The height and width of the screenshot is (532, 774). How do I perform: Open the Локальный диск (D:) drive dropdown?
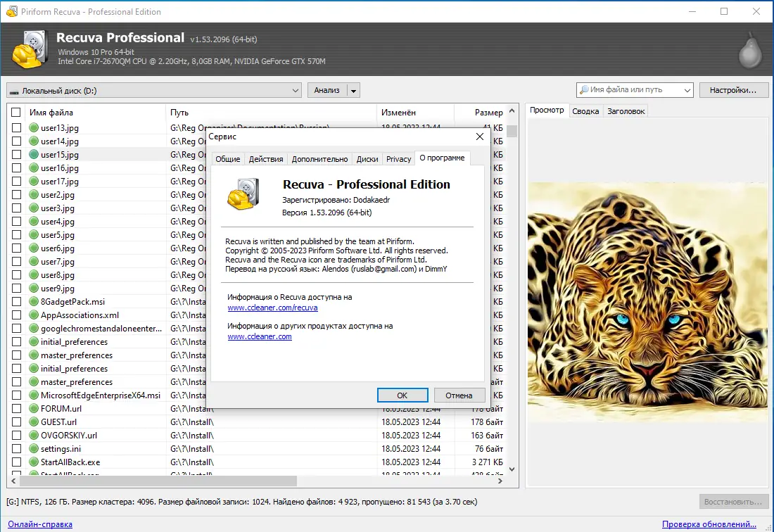pyautogui.click(x=154, y=90)
